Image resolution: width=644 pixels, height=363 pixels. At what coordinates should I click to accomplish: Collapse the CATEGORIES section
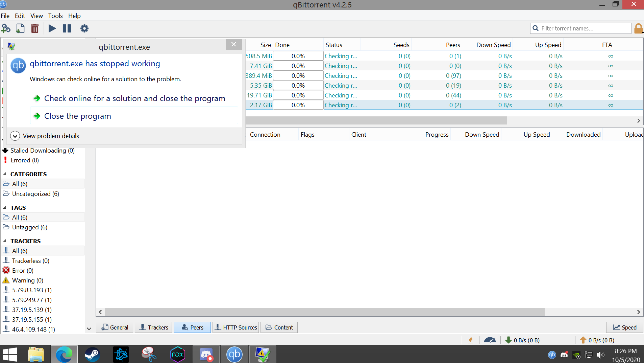coord(4,174)
